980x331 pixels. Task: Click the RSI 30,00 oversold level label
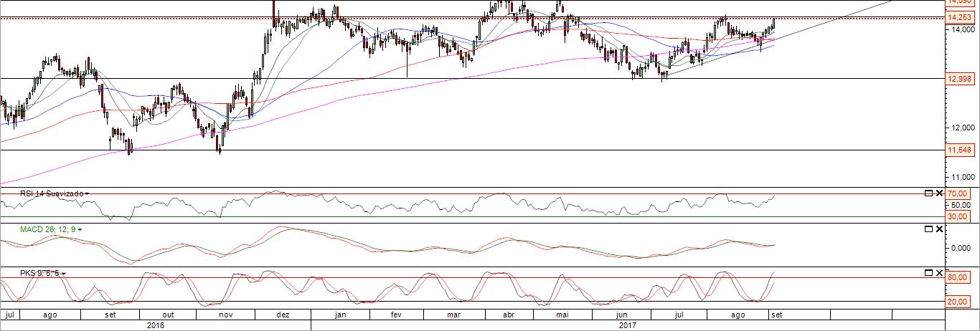point(958,216)
